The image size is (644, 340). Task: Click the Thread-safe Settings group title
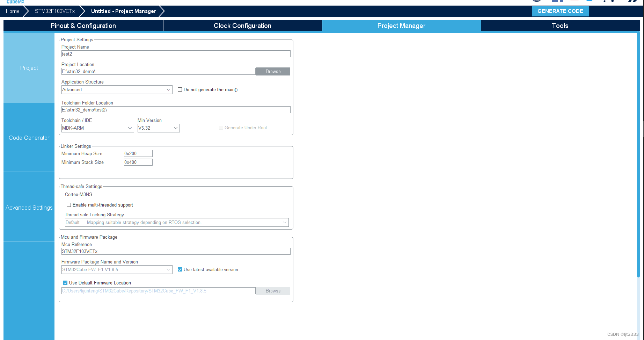click(81, 186)
